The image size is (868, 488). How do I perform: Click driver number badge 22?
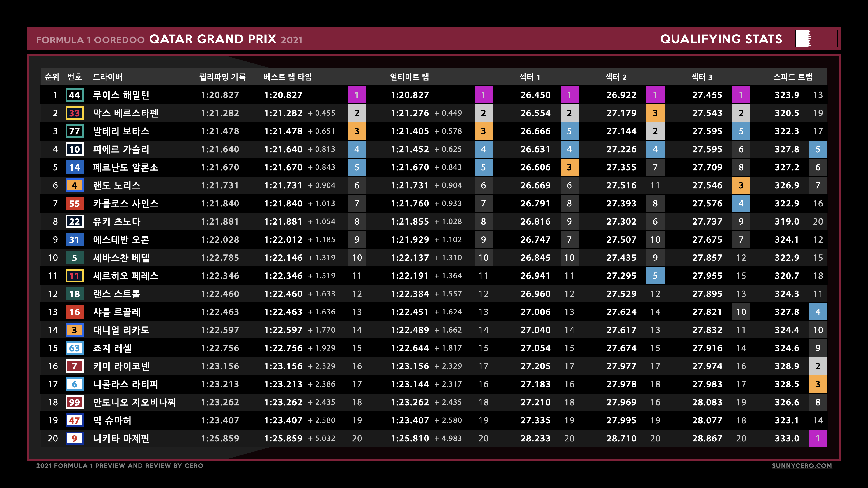(x=74, y=222)
